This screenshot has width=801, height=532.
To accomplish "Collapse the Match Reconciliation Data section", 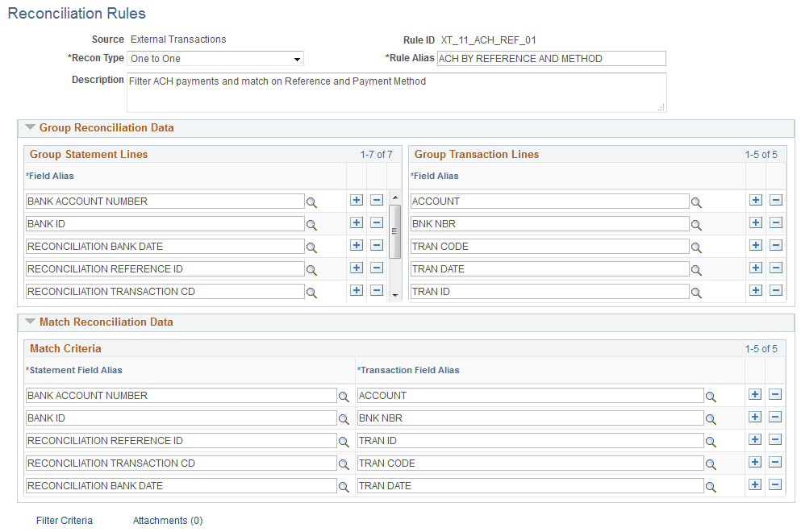I will pyautogui.click(x=30, y=322).
